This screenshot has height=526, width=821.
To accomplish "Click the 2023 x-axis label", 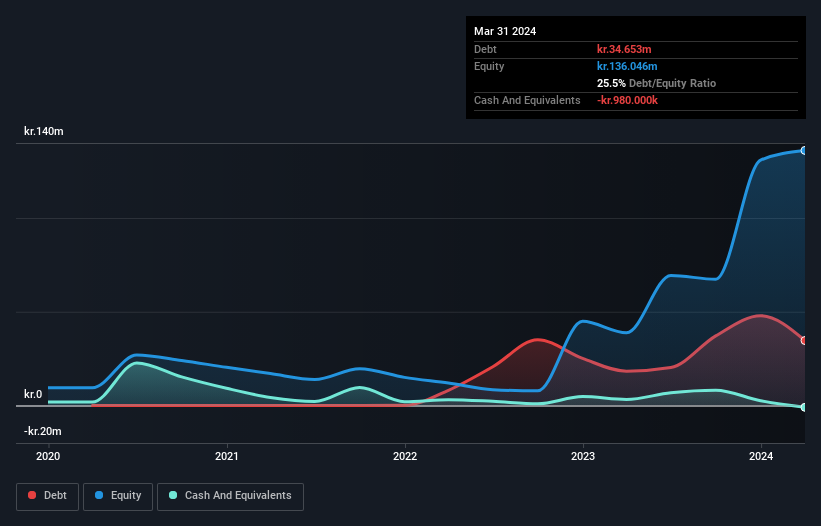I will pos(583,456).
